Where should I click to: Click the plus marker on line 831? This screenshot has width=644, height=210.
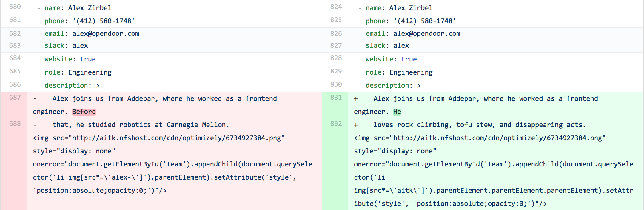pyautogui.click(x=356, y=99)
